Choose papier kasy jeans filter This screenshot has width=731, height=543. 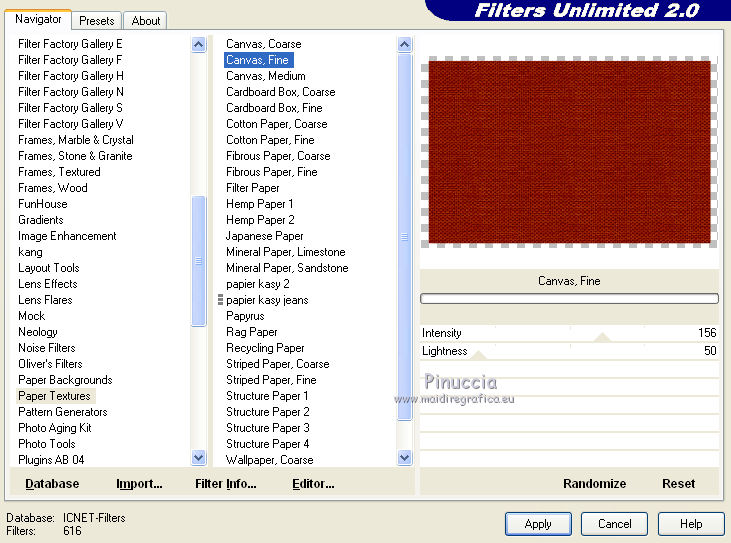pyautogui.click(x=267, y=300)
